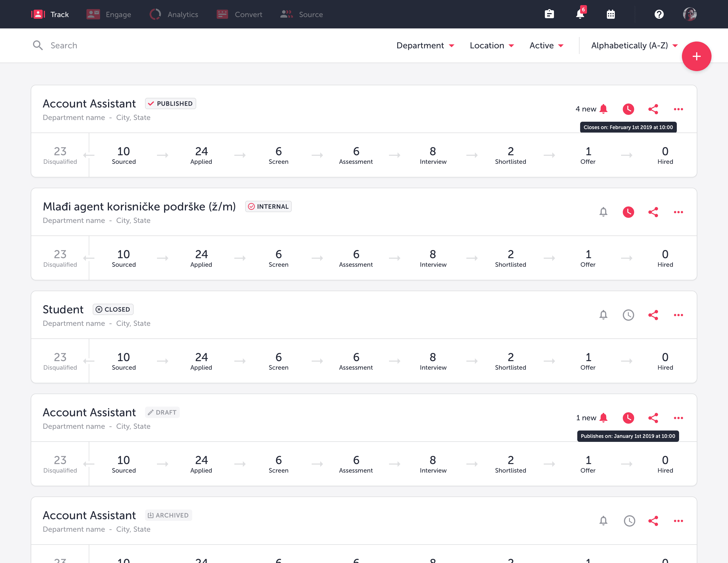
Task: Click the clock icon on the Published Account Assistant
Action: [x=628, y=109]
